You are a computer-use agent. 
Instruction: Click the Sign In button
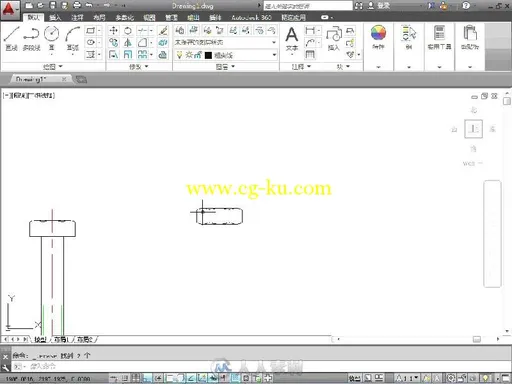pos(379,5)
